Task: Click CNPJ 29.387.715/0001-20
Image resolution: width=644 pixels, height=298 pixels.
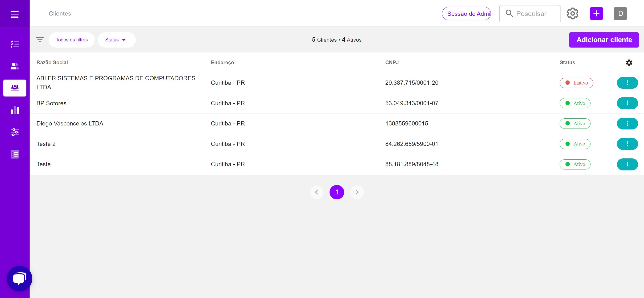Action: 412,83
